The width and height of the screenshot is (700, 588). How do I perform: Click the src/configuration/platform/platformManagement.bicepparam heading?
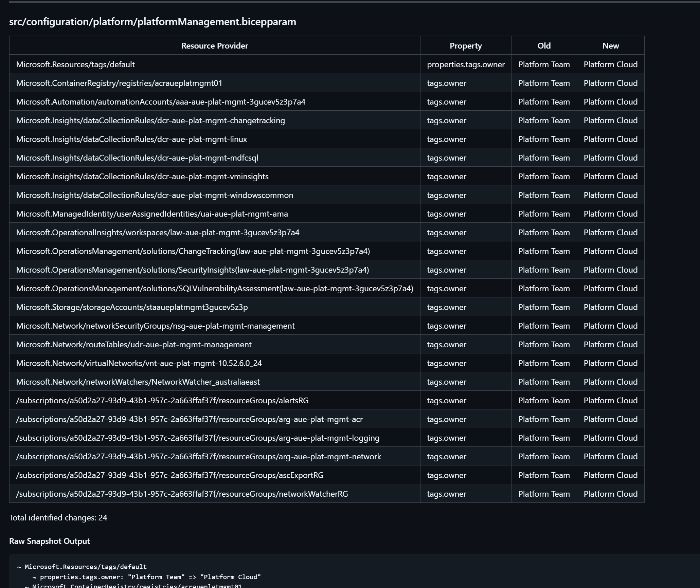152,22
